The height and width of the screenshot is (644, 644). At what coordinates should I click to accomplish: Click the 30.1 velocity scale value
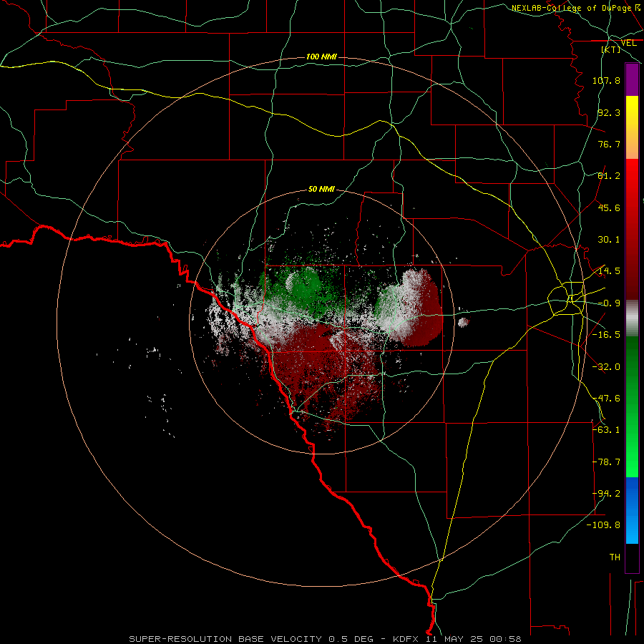coord(609,240)
